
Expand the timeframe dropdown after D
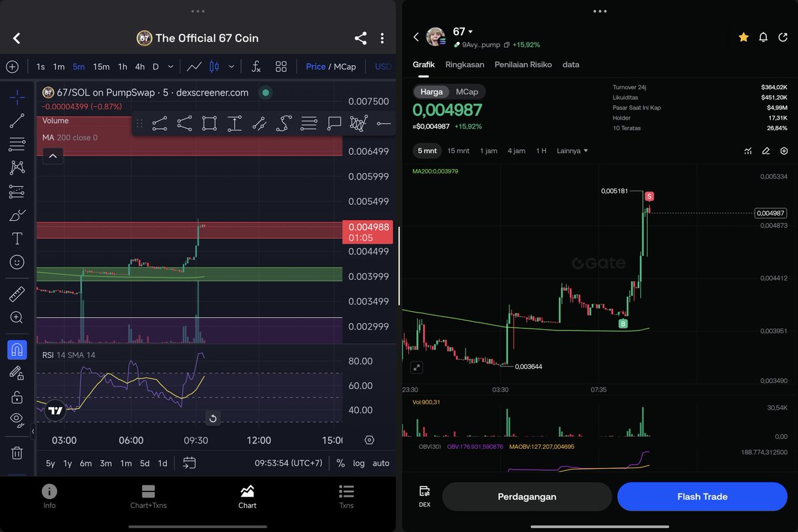[171, 66]
